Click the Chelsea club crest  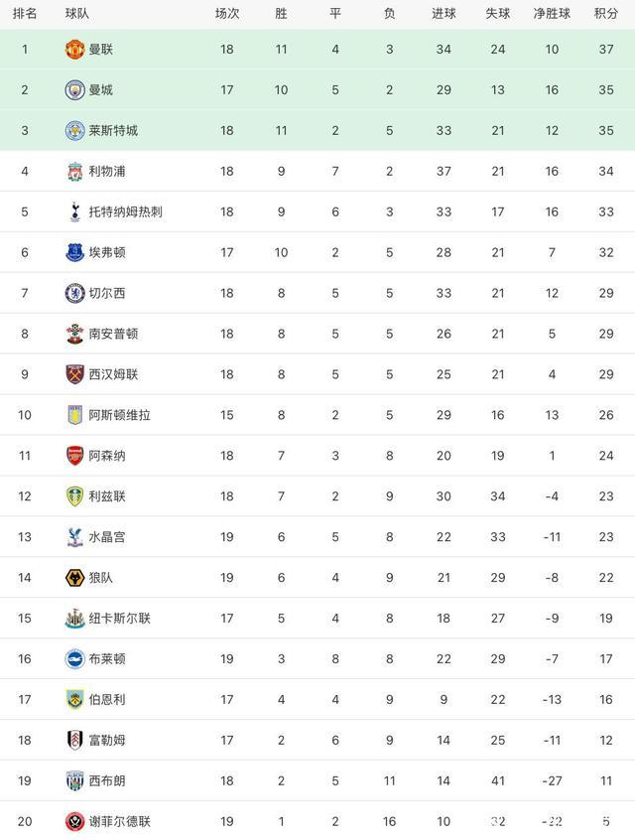[74, 293]
